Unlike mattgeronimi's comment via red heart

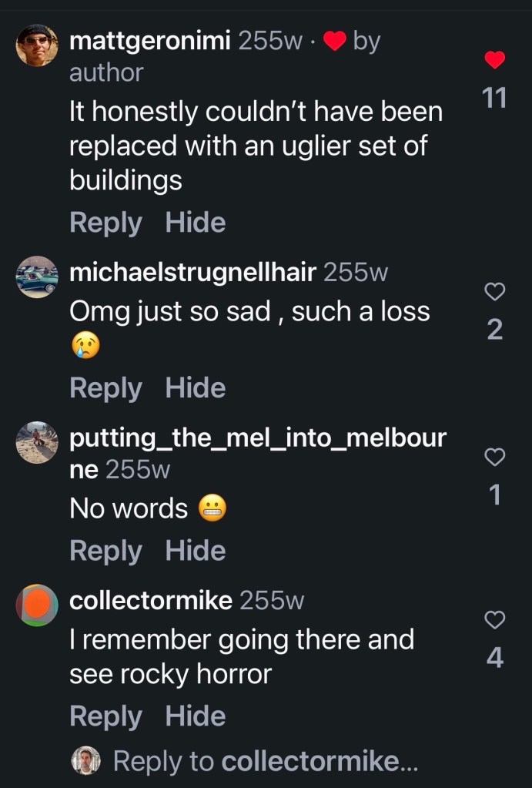[x=495, y=59]
